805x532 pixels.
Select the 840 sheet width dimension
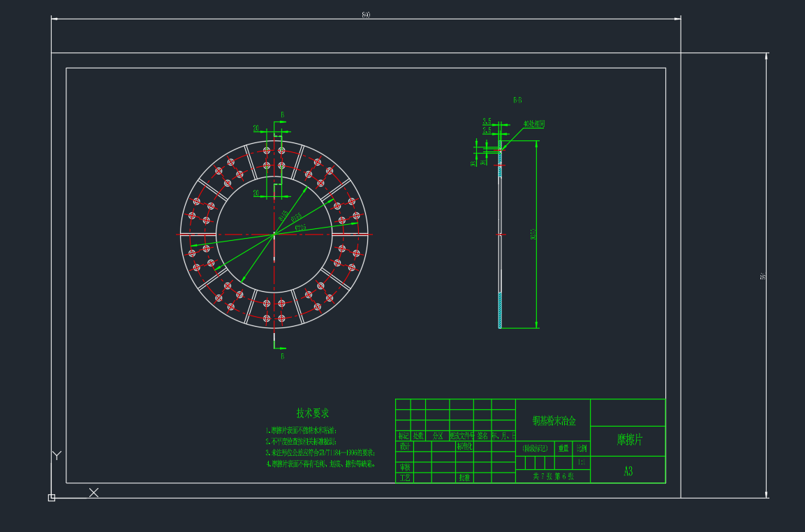(366, 15)
